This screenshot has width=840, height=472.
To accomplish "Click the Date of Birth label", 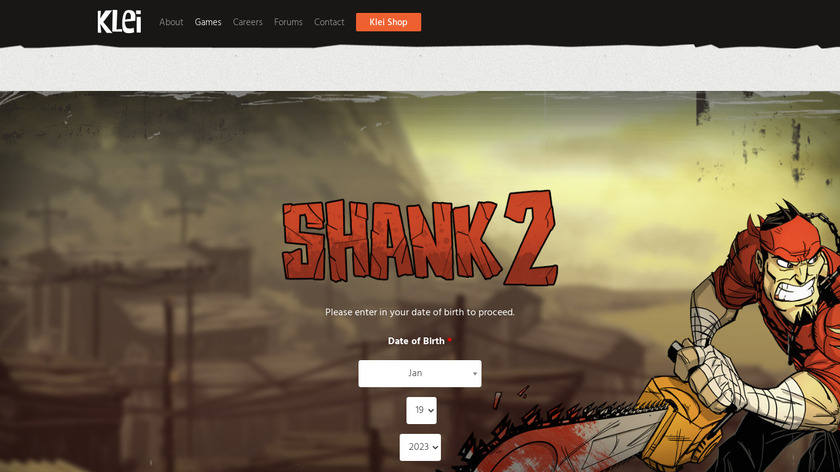I will click(x=416, y=341).
